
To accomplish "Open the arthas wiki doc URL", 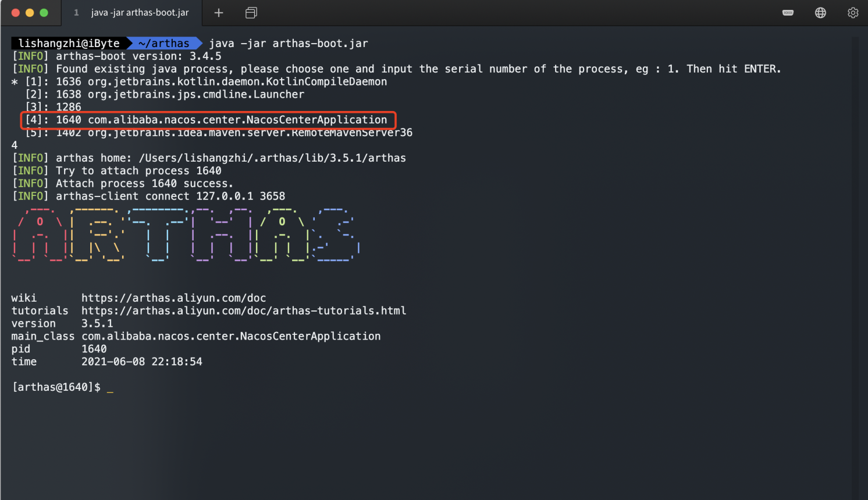I will pyautogui.click(x=173, y=298).
